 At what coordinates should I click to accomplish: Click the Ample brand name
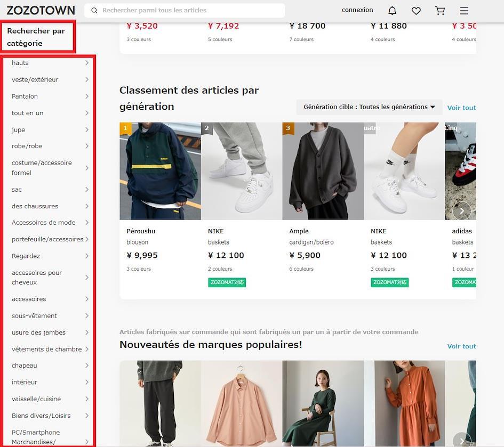299,231
